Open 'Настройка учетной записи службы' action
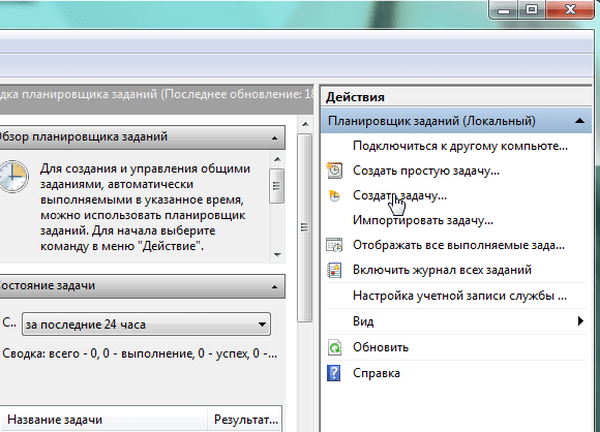This screenshot has width=600, height=432. coord(459,296)
